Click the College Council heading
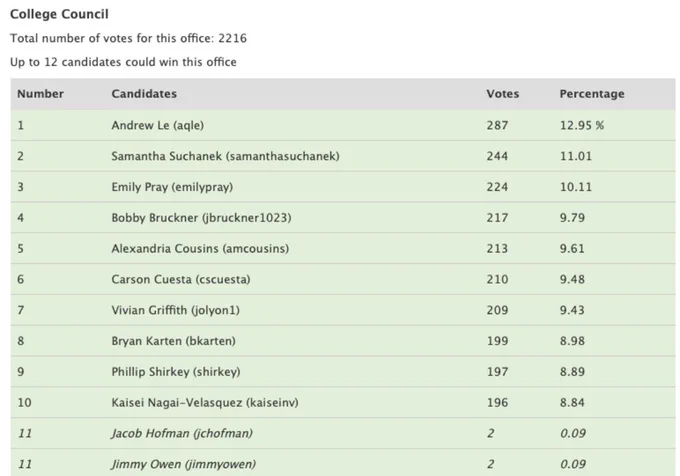Screen dimensions: 680x476 pos(59,14)
